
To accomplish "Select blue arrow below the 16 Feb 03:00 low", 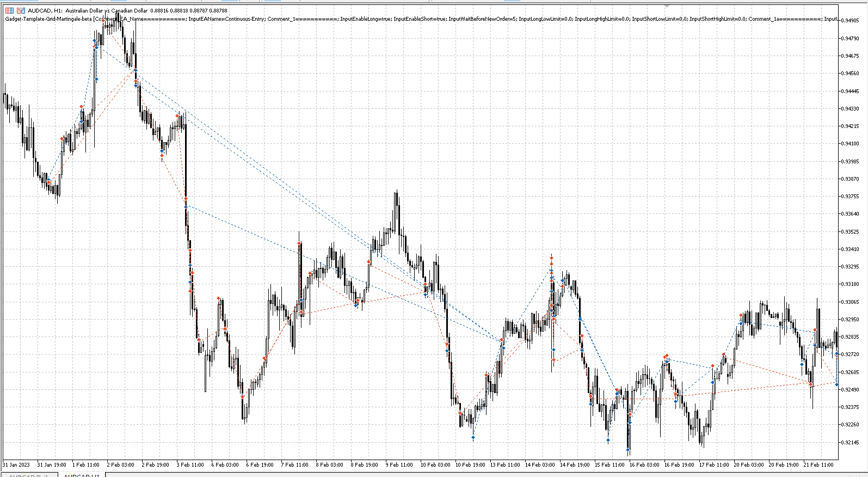I will tap(628, 450).
